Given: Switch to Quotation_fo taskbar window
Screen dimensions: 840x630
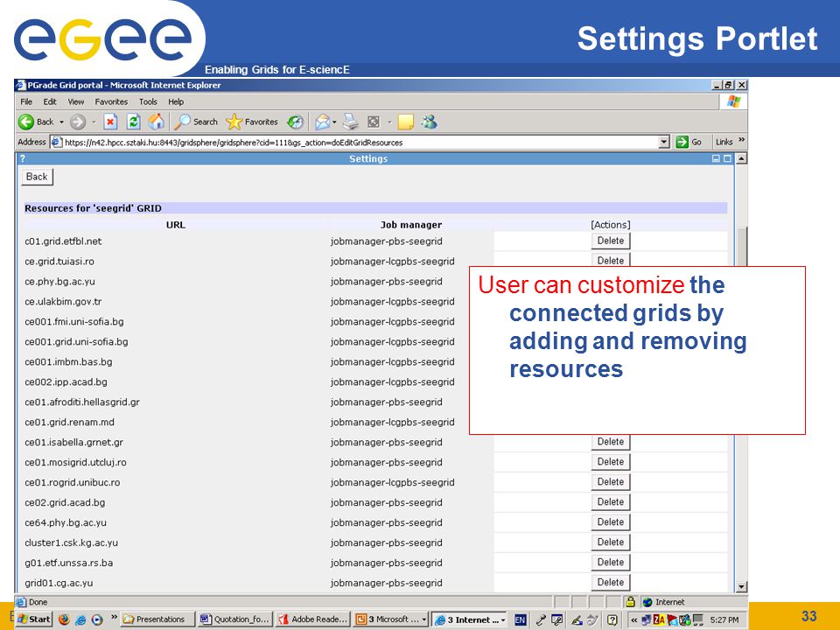Looking at the screenshot, I should click(x=235, y=619).
